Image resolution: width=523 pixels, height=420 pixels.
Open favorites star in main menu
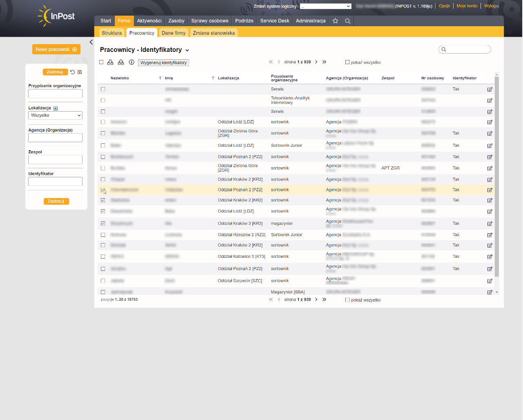[335, 21]
